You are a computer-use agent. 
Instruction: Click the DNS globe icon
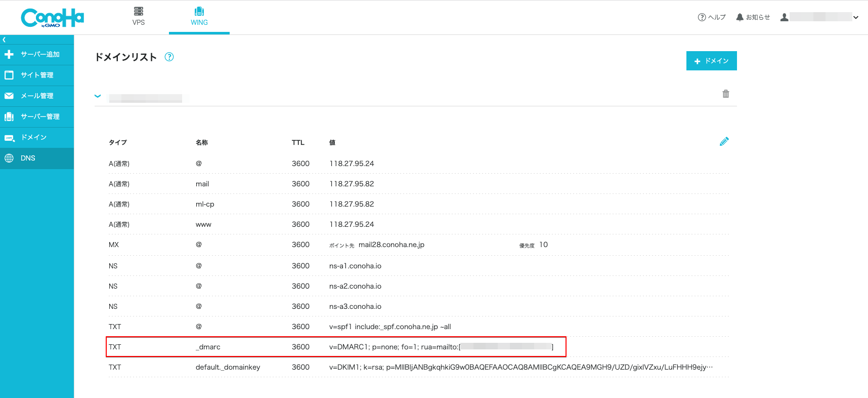[x=9, y=158]
